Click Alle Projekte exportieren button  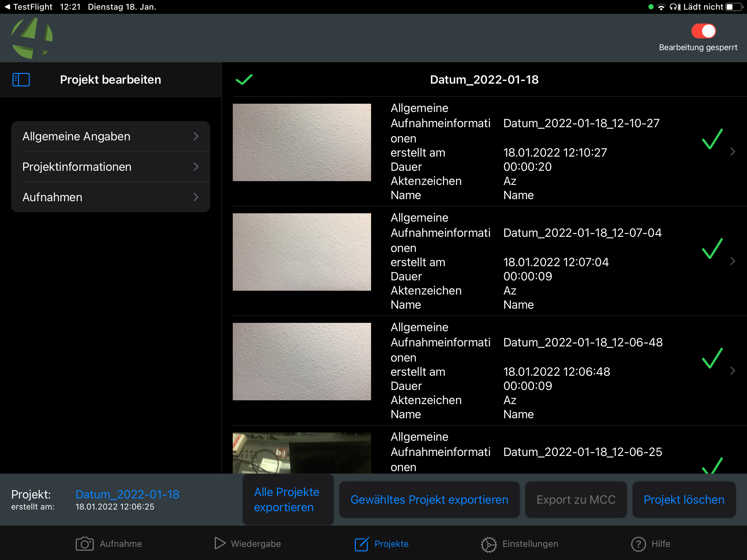pyautogui.click(x=288, y=500)
